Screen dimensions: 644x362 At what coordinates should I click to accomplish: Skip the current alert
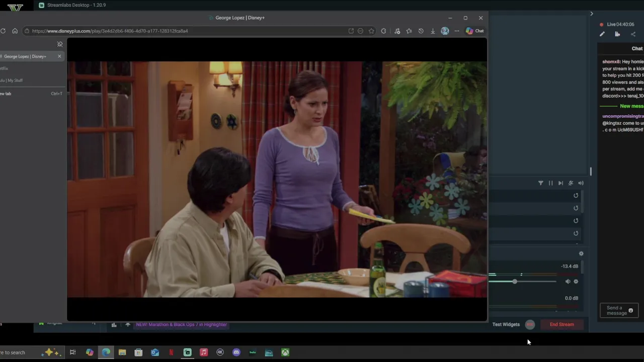560,183
